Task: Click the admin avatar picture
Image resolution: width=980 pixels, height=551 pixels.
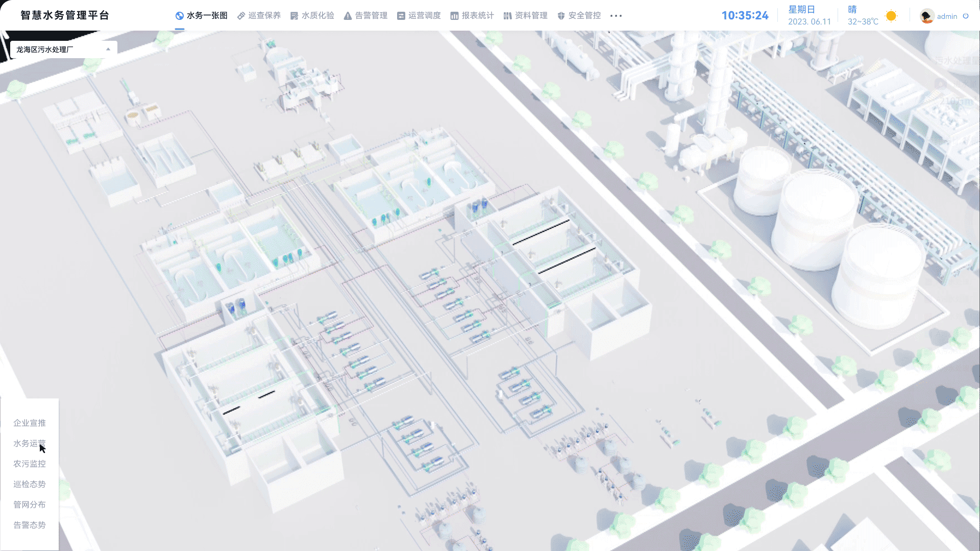Action: coord(927,16)
